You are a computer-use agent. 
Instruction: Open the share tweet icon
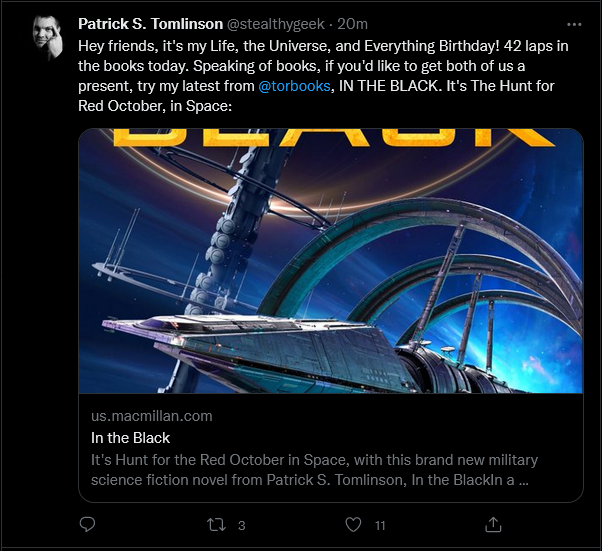point(493,525)
